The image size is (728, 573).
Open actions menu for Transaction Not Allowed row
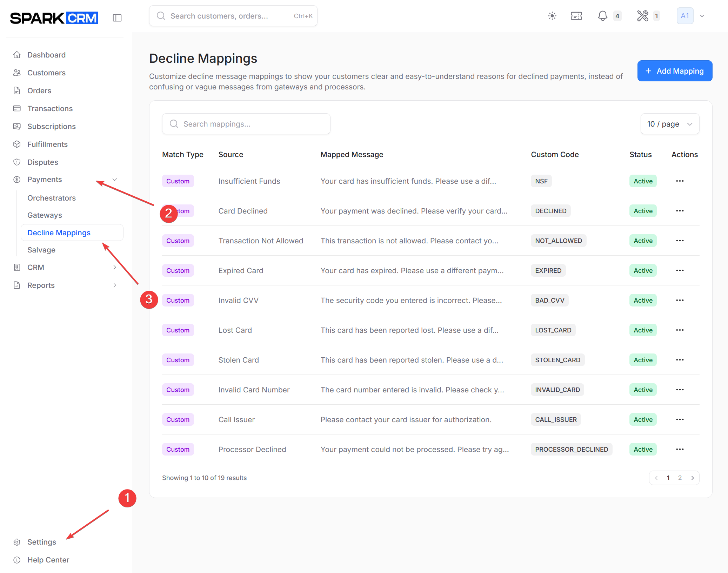click(x=680, y=241)
